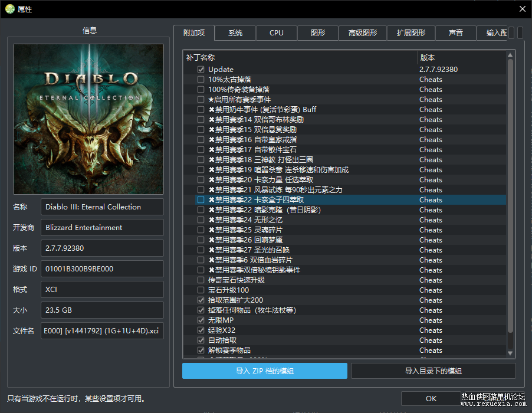Enable 传奇宝石快速升级 cheat
The height and width of the screenshot is (413, 532).
pos(201,280)
